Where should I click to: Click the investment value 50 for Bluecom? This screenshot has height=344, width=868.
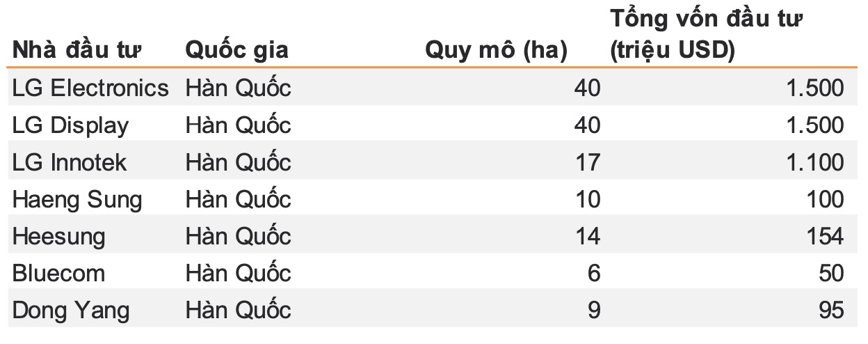(x=830, y=273)
